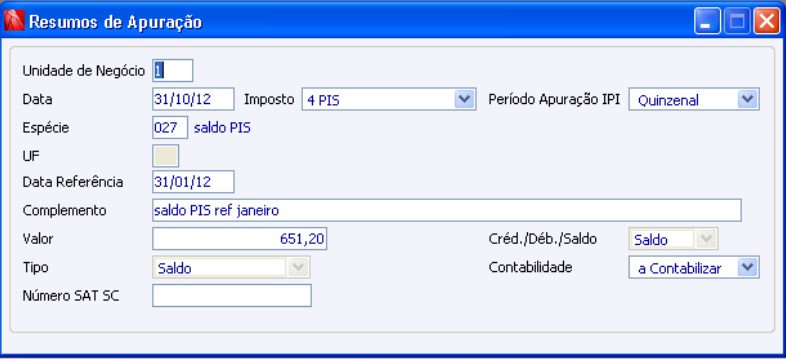This screenshot has height=360, width=786.
Task: Click the 'Unidade de Negócio' label
Action: click(84, 71)
